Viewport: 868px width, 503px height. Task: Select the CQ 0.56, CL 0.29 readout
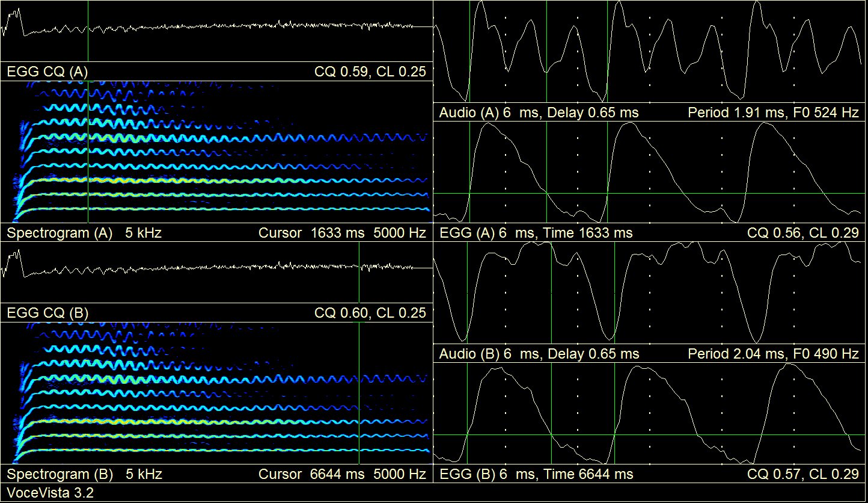pyautogui.click(x=803, y=233)
